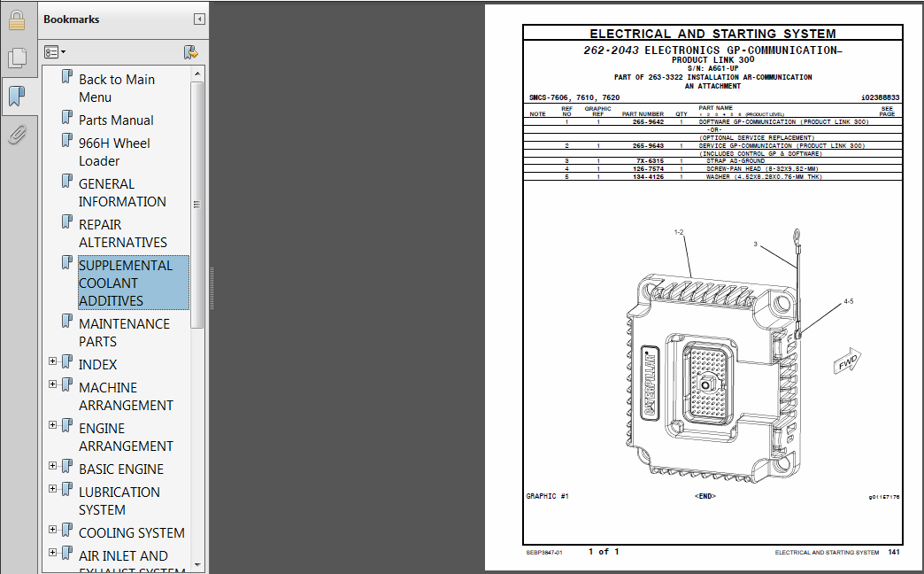
Task: Select the Bookmarks panel icon
Action: tap(17, 95)
